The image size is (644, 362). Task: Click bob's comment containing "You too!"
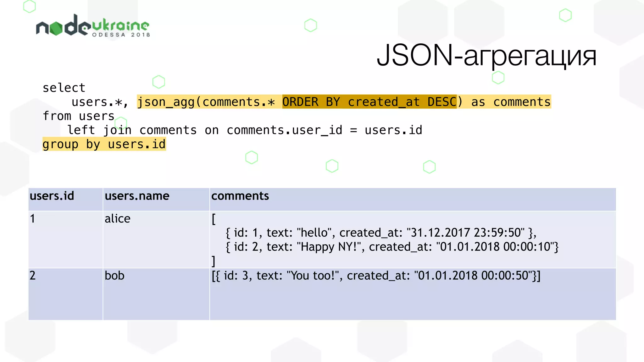pos(376,276)
